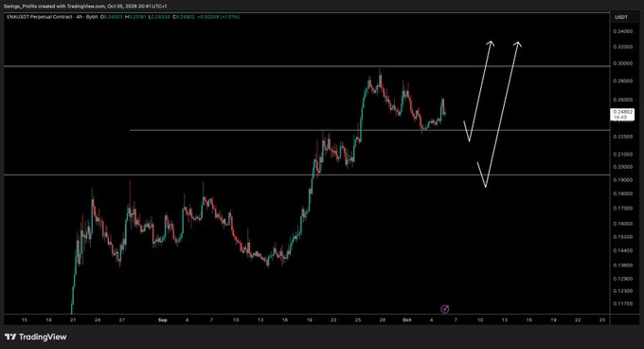Click the Oct label on time axis
Viewport: 644px width, 349px height.
pos(407,320)
